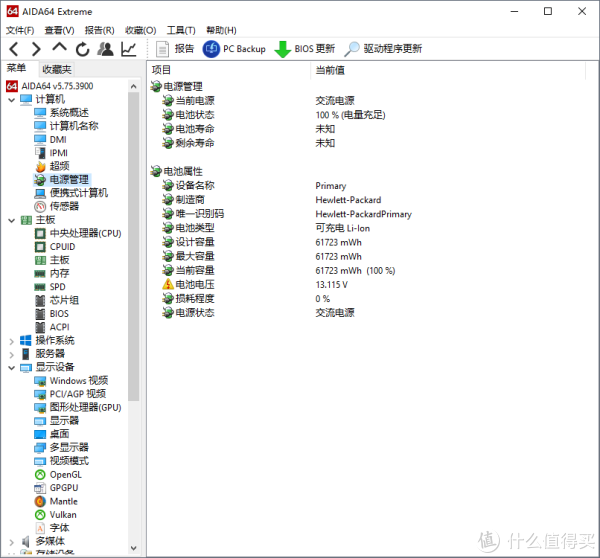Select the SPD tree item

pyautogui.click(x=50, y=287)
